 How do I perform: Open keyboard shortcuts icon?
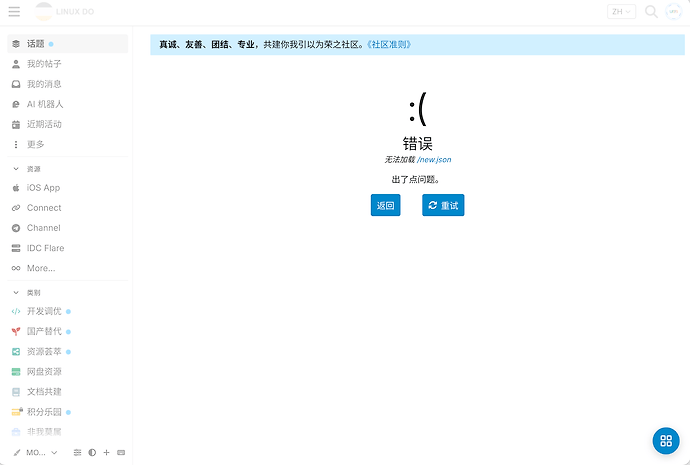(x=121, y=452)
